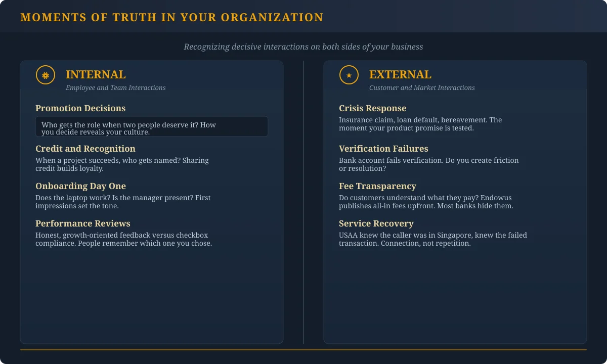Click the main title Moments of Truth
Viewport: 607px width, 364px height.
[171, 17]
